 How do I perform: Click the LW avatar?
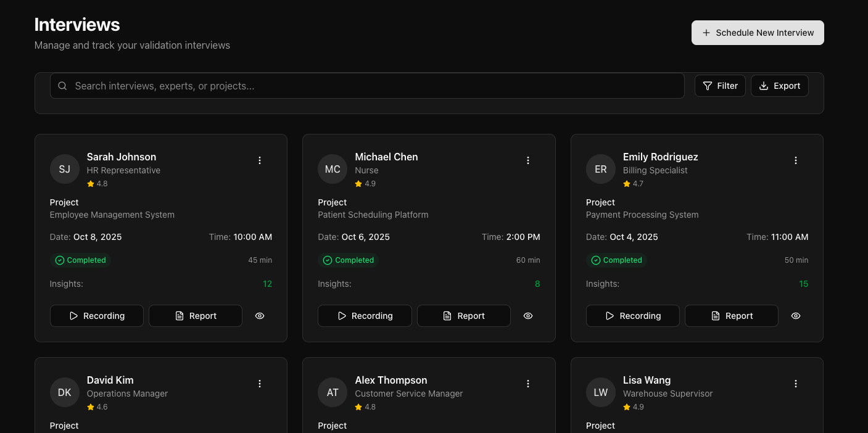[x=601, y=392]
